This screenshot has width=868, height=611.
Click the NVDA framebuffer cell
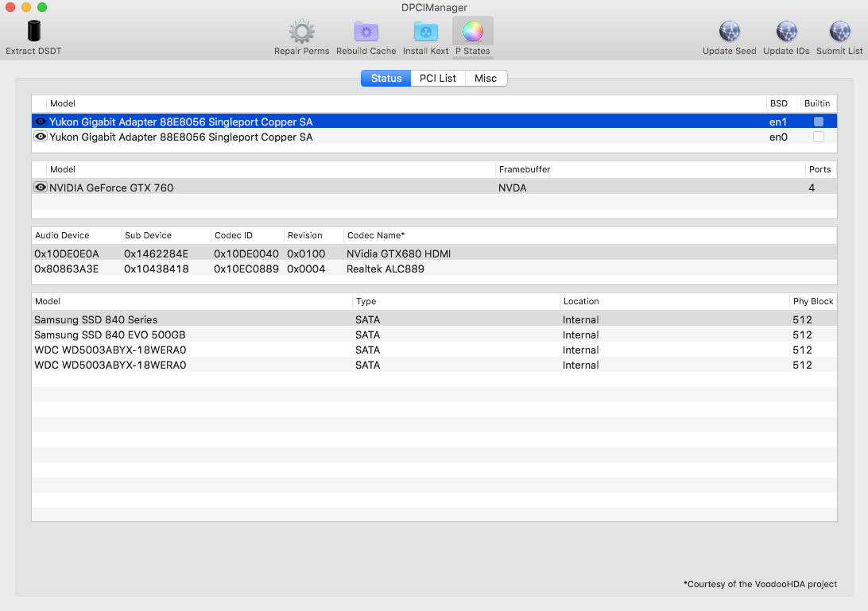[512, 188]
